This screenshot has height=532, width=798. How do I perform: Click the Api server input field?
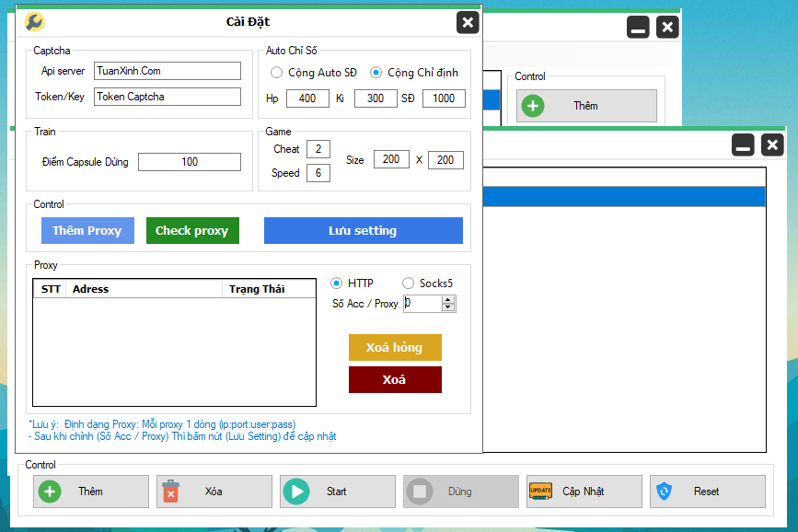(167, 71)
